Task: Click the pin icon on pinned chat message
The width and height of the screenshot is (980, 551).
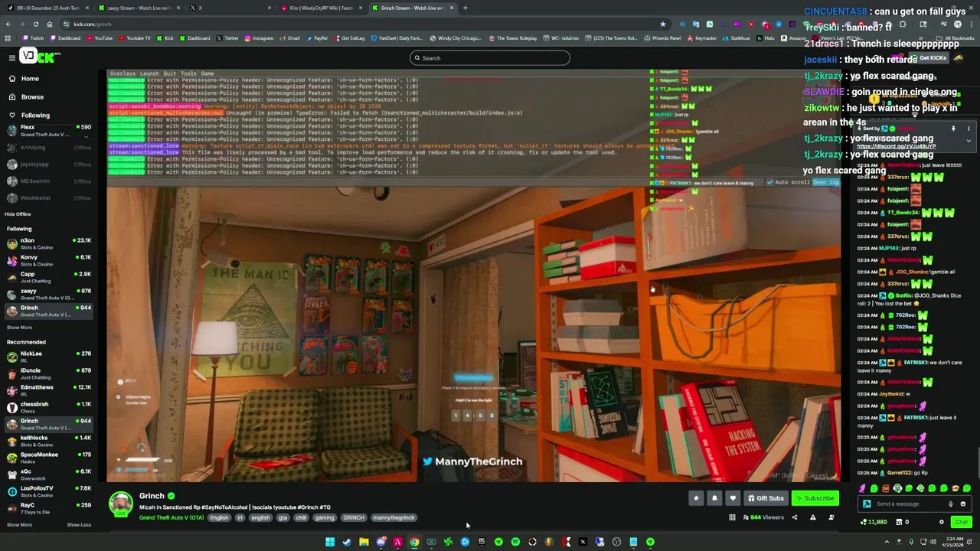Action: [x=953, y=129]
